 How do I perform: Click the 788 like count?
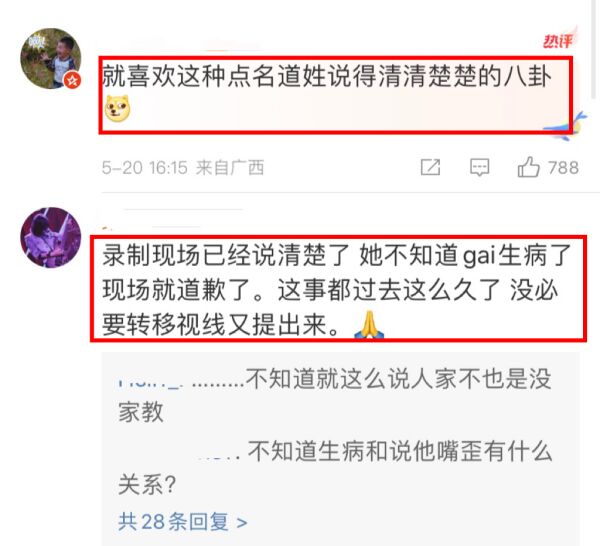tap(563, 168)
